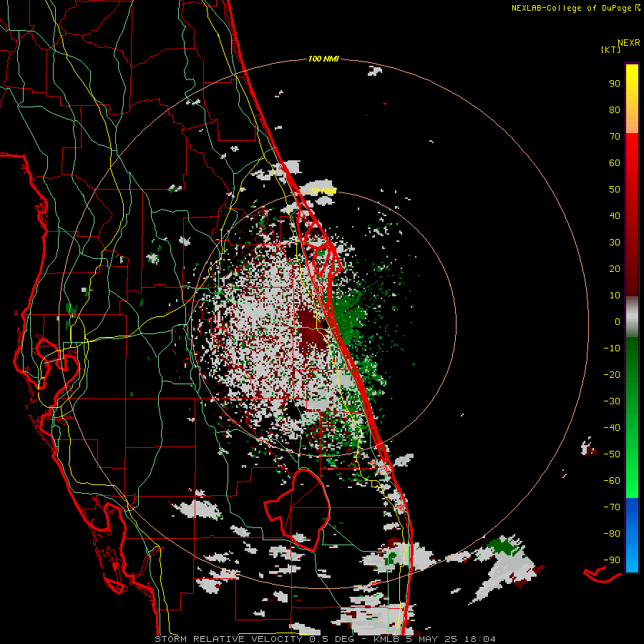Click the -50 value on velocity scale
Screen dimensions: 644x644
click(x=612, y=454)
